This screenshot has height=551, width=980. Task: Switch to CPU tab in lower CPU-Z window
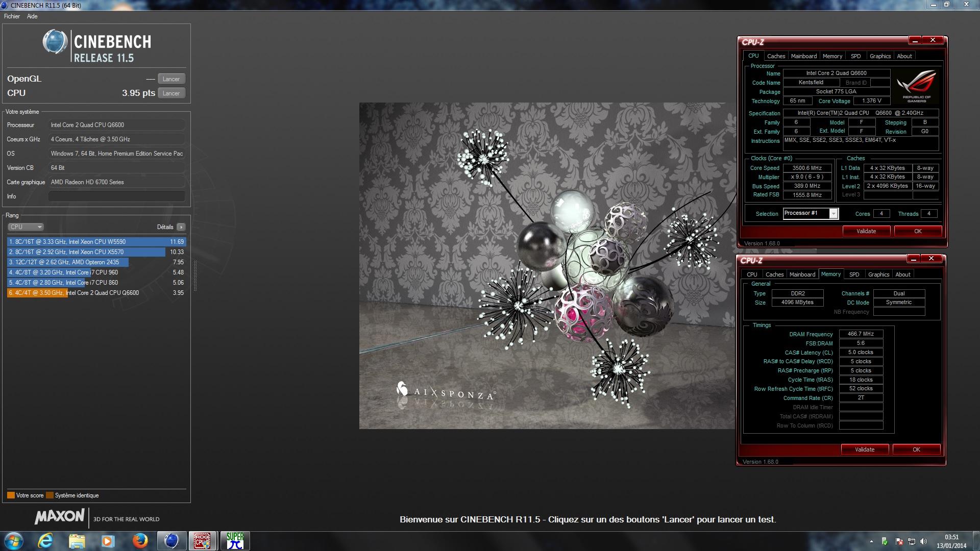(752, 274)
